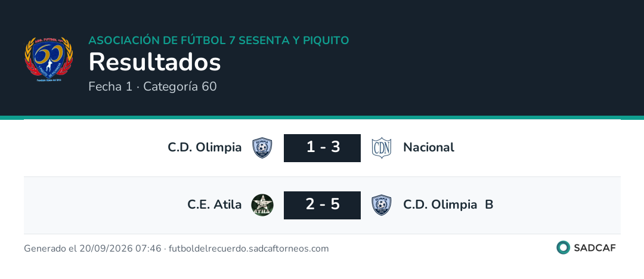Click the Nacional CDN shield crest
The height and width of the screenshot is (279, 644).
(x=382, y=148)
